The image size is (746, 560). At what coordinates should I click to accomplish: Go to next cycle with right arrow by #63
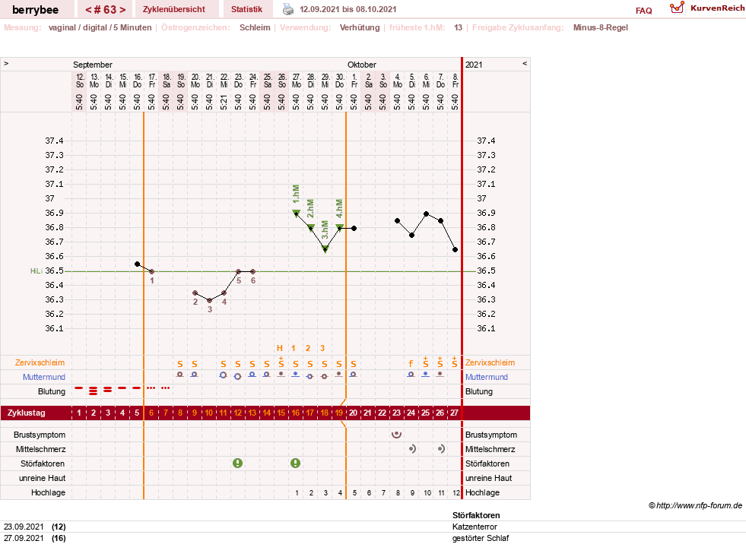122,10
